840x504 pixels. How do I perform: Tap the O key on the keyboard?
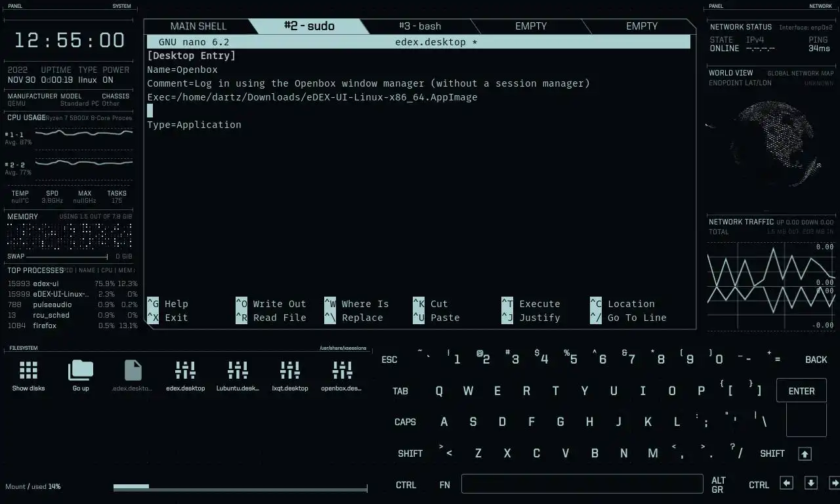tap(672, 391)
